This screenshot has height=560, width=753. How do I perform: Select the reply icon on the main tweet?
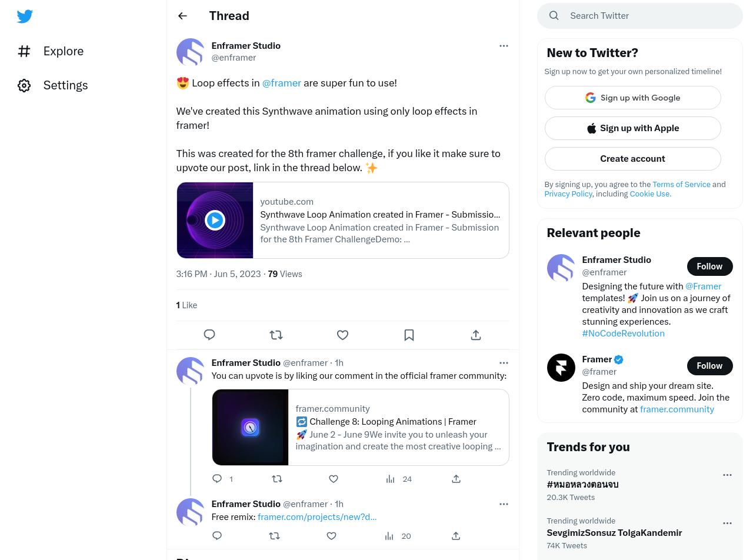pyautogui.click(x=209, y=335)
